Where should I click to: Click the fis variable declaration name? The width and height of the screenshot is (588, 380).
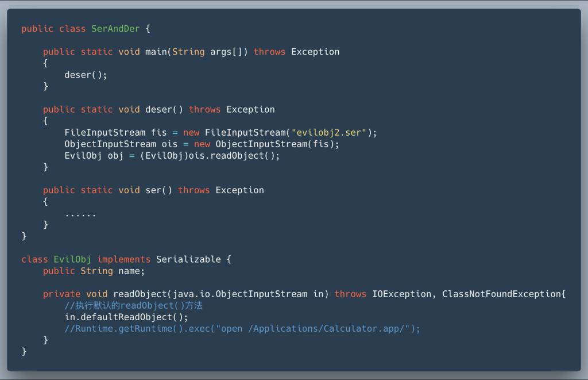[159, 132]
